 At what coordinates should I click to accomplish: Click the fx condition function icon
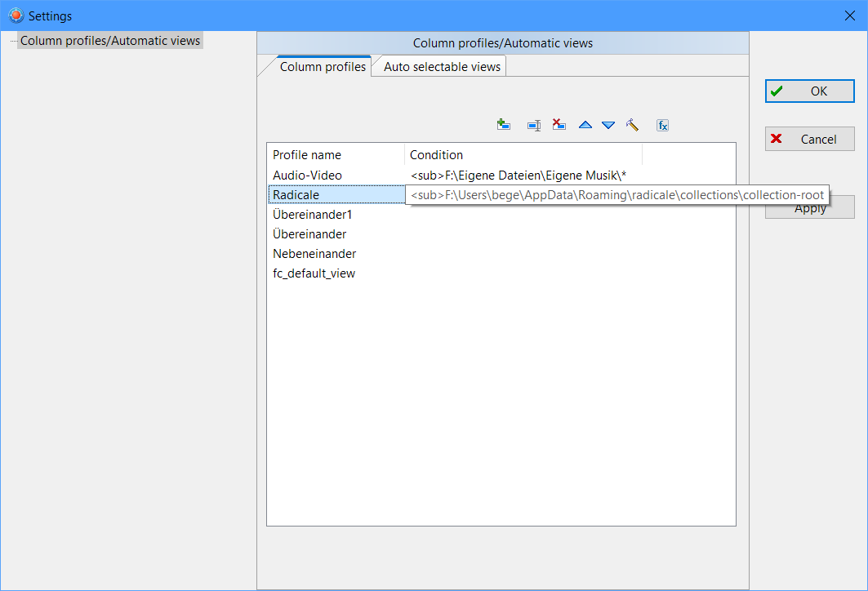663,125
